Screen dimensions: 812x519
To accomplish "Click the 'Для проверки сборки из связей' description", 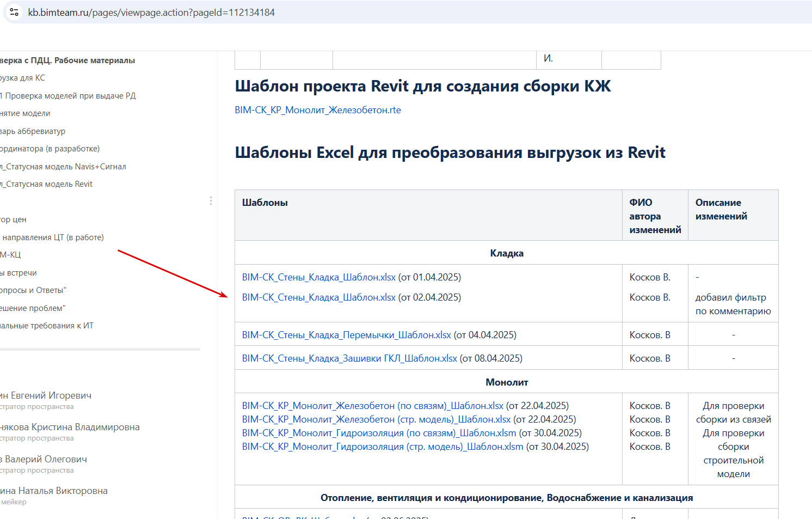I will (734, 413).
